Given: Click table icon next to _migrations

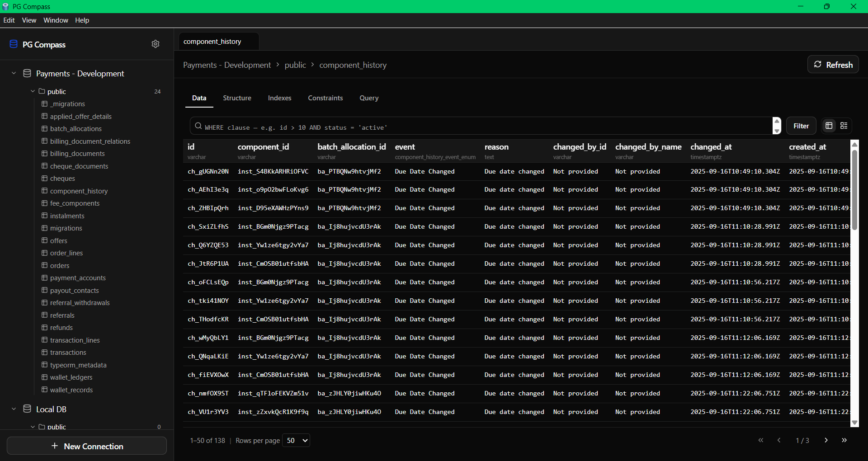Looking at the screenshot, I should tap(44, 103).
